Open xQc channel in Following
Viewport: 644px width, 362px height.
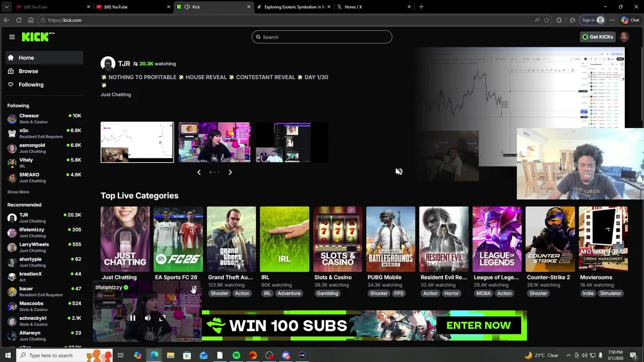coord(44,133)
